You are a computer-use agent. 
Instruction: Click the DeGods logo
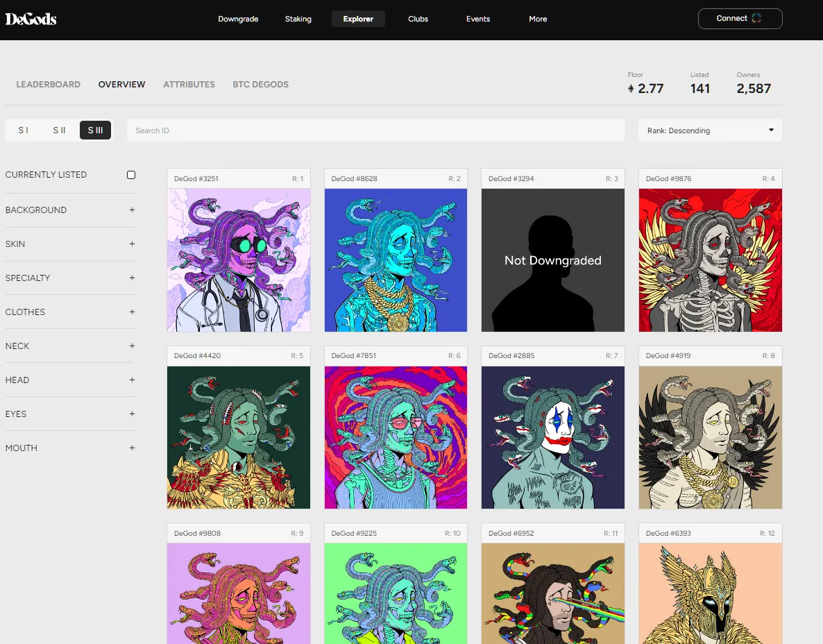(31, 19)
